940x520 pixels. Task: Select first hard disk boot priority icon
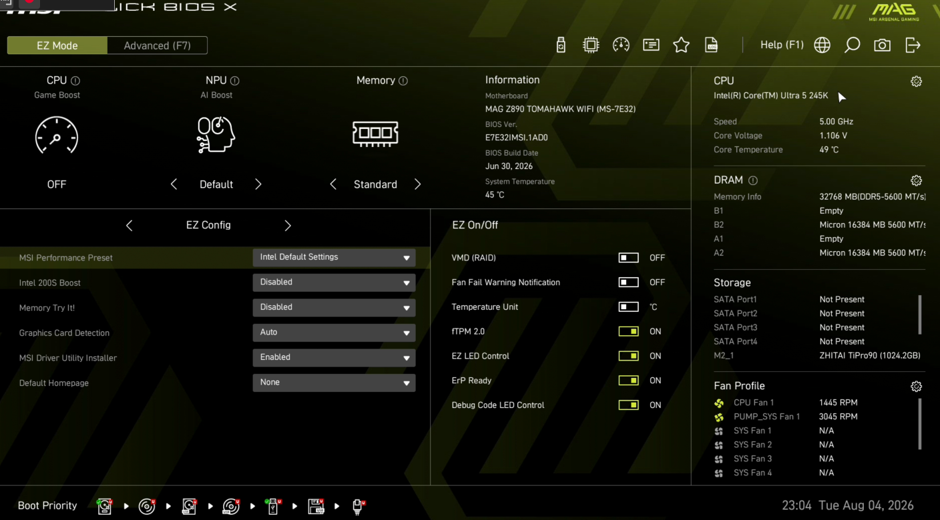(104, 506)
